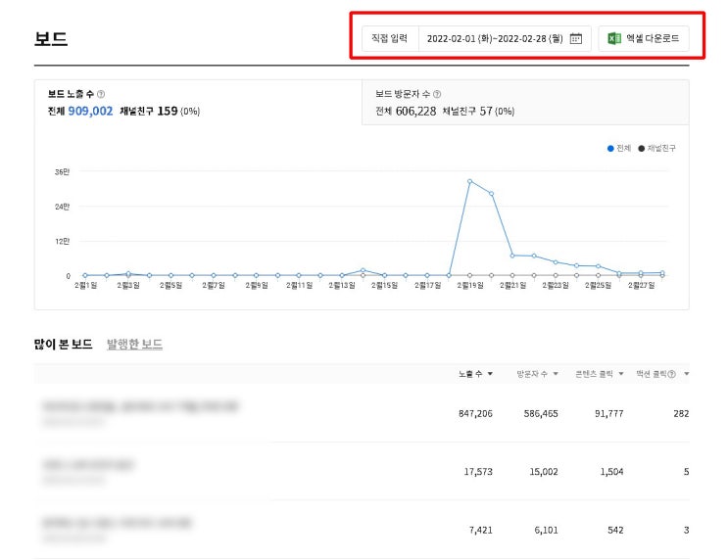Click the 2월27일 x-axis label

tap(641, 285)
